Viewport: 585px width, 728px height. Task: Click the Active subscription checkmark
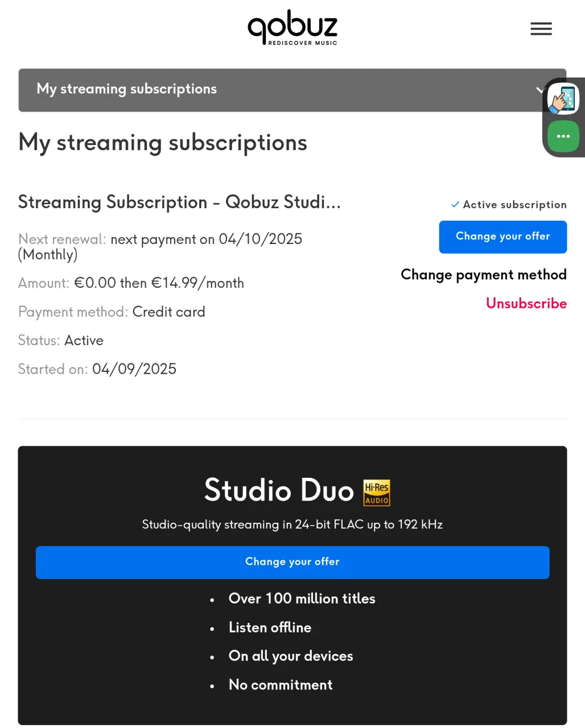455,205
